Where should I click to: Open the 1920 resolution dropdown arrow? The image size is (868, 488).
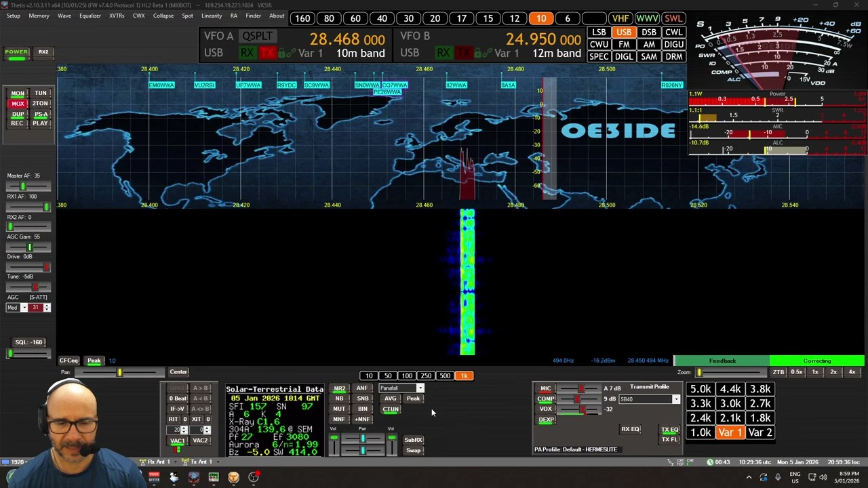point(26,462)
